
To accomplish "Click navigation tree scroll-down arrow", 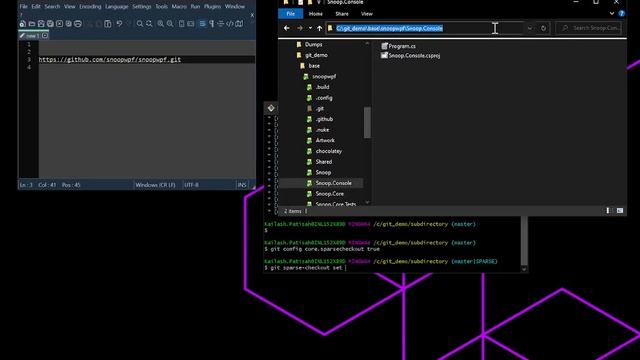I will 367,202.
